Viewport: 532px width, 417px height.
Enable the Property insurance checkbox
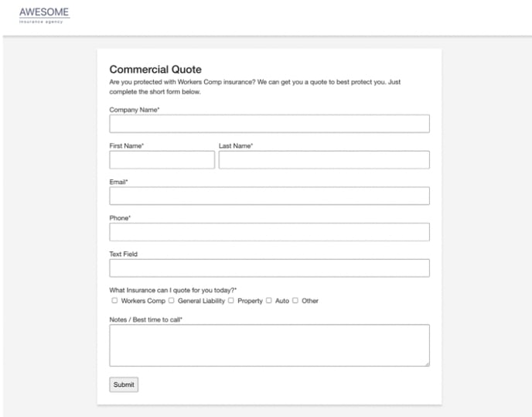tap(231, 301)
